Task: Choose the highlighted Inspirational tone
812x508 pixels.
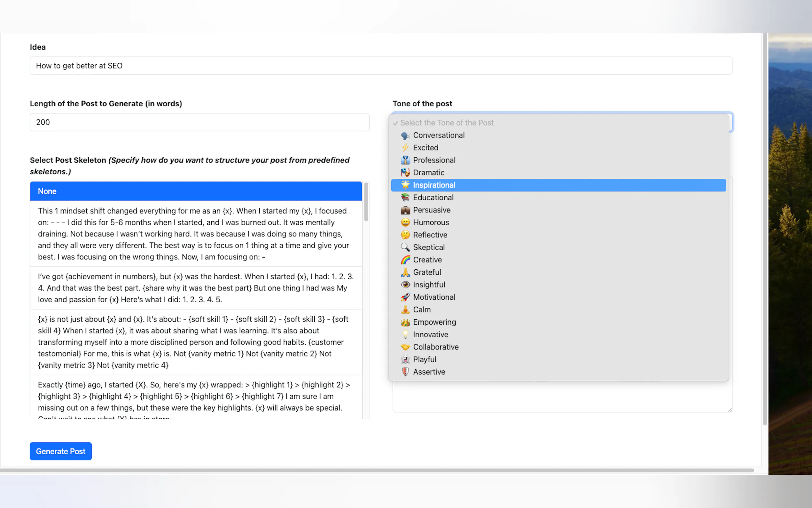Action: [434, 185]
